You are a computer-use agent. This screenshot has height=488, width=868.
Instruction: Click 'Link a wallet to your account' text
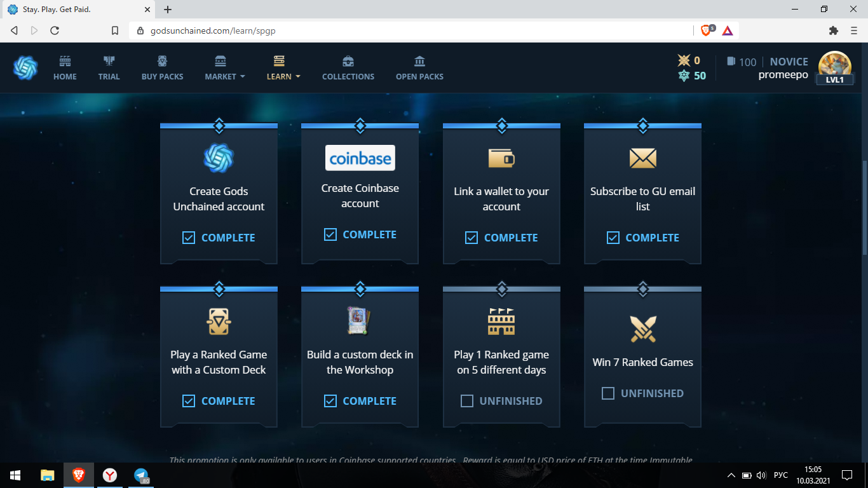pos(501,199)
